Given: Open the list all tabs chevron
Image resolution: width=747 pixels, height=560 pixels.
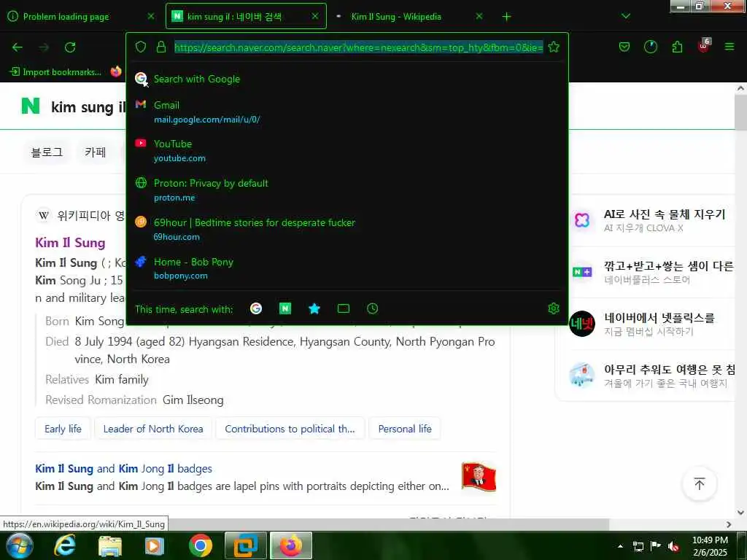Looking at the screenshot, I should pos(626,17).
